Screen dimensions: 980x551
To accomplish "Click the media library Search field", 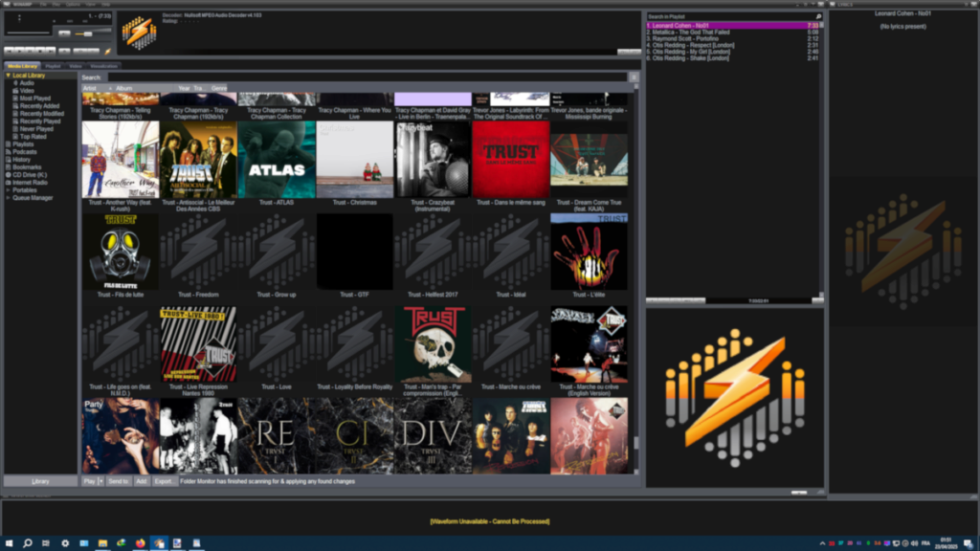I will (x=367, y=77).
